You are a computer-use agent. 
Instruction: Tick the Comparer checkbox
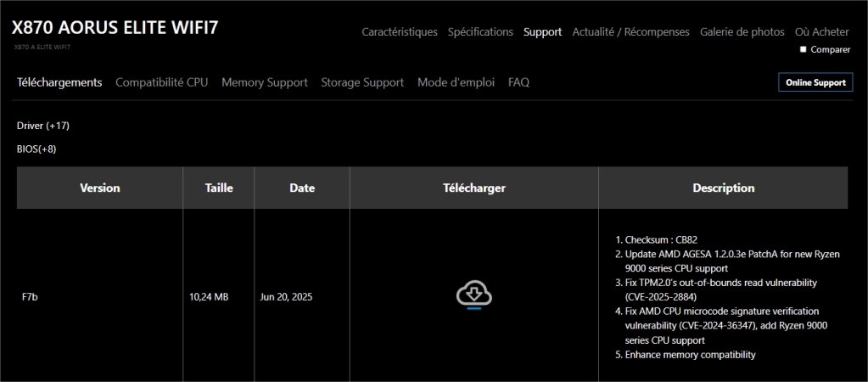804,49
